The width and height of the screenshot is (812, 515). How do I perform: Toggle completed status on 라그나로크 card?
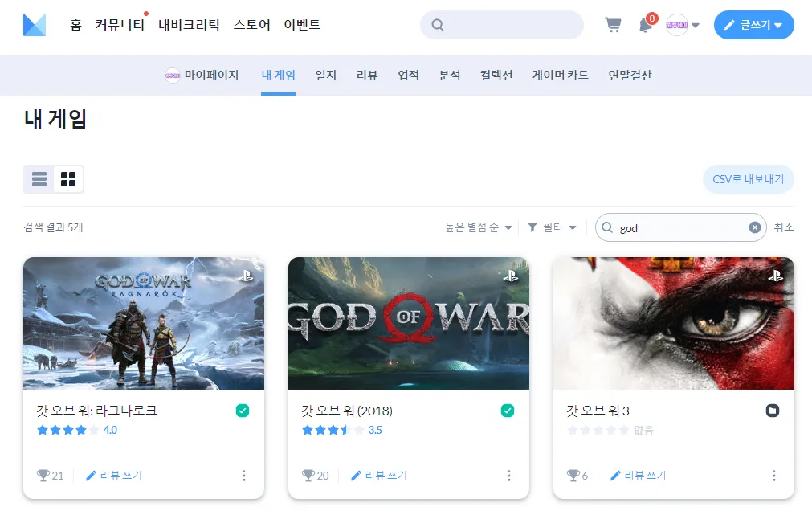[243, 411]
